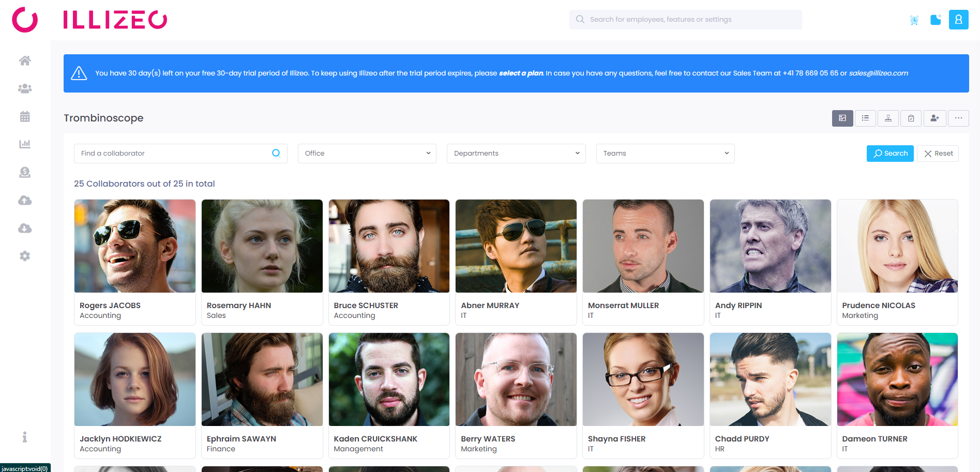The height and width of the screenshot is (472, 980).
Task: Open the Office dropdown filter
Action: pyautogui.click(x=367, y=154)
